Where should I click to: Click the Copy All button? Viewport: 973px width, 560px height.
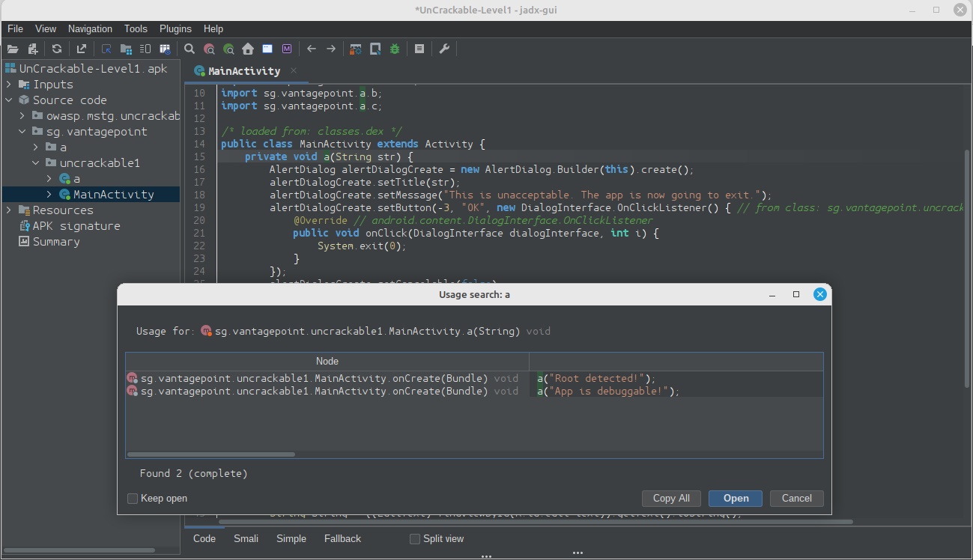tap(671, 499)
